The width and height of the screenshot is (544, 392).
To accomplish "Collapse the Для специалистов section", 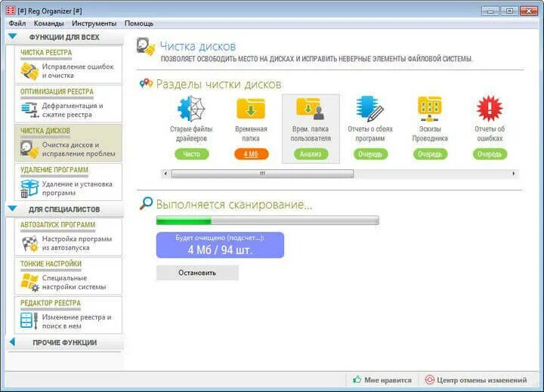I will (x=13, y=208).
